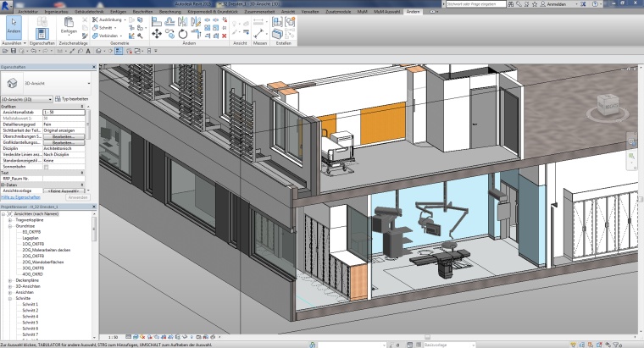
Task: Select the Move tool in Ändern panel
Action: point(157,34)
